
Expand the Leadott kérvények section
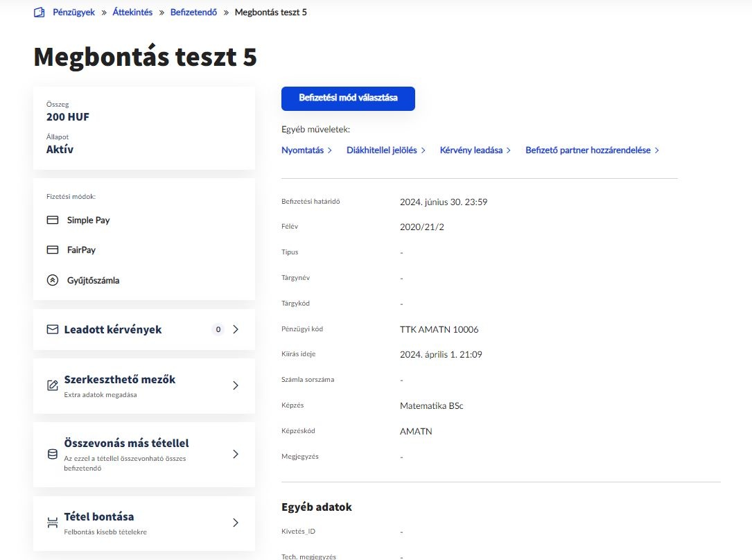tap(236, 329)
